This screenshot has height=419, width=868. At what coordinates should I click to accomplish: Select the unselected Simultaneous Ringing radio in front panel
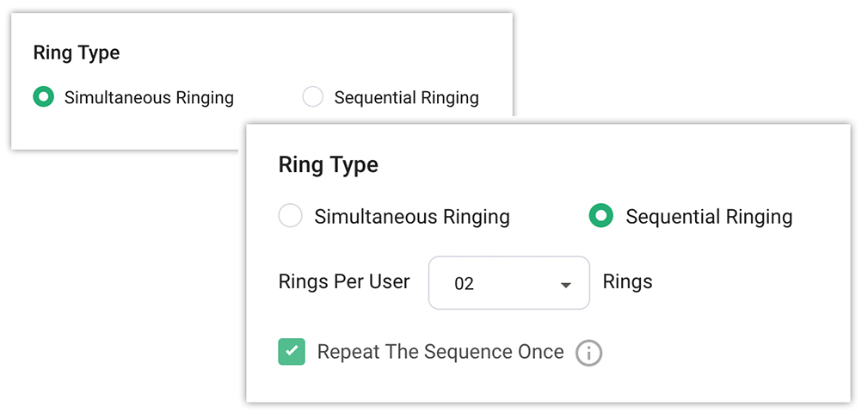coord(291,216)
